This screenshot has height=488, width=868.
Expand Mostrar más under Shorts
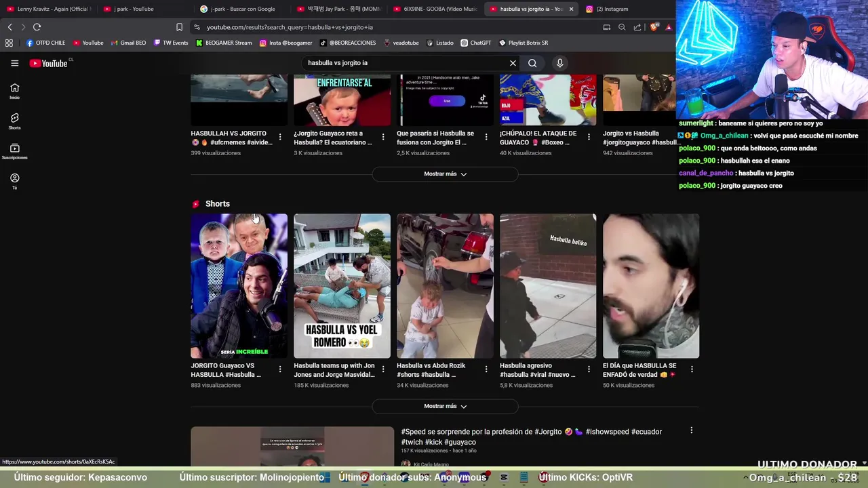(x=445, y=406)
